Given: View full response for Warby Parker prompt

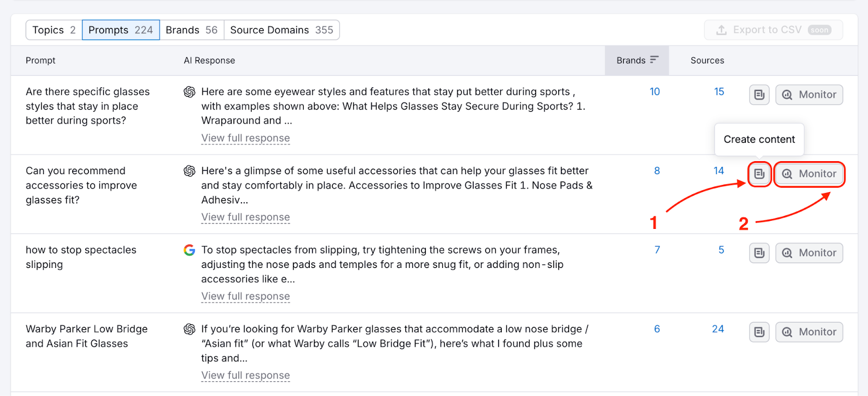Looking at the screenshot, I should pos(245,375).
